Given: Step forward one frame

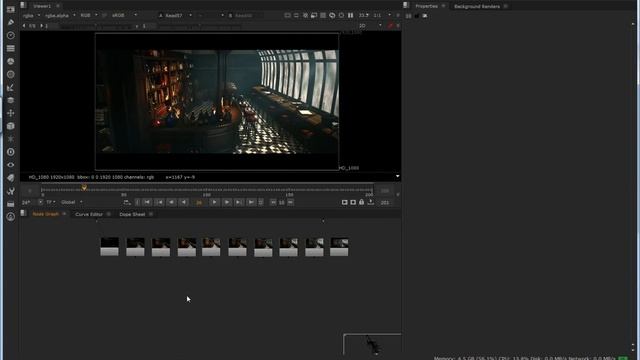Looking at the screenshot, I should [227, 202].
